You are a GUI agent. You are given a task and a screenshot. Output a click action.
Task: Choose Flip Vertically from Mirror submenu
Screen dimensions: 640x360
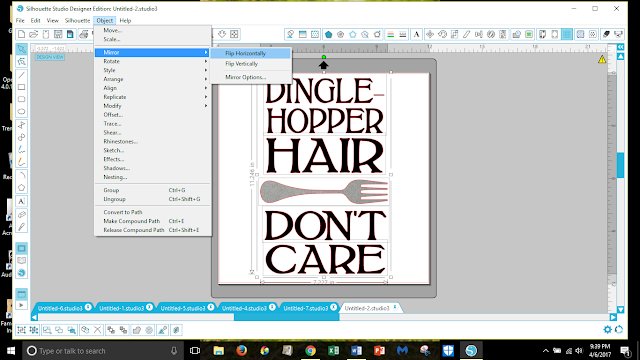click(251, 64)
